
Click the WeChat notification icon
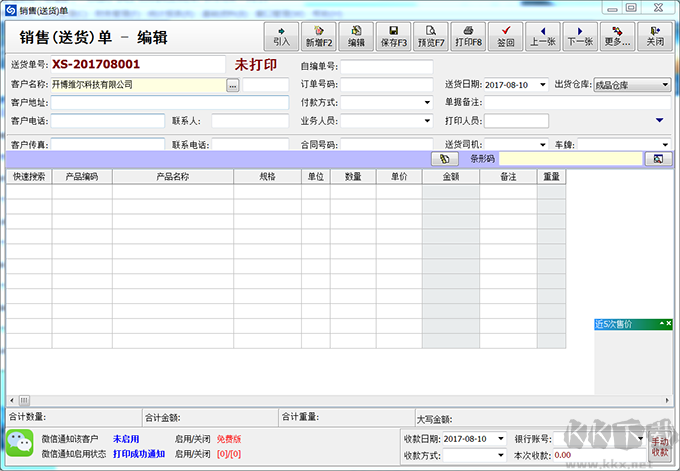(19, 444)
